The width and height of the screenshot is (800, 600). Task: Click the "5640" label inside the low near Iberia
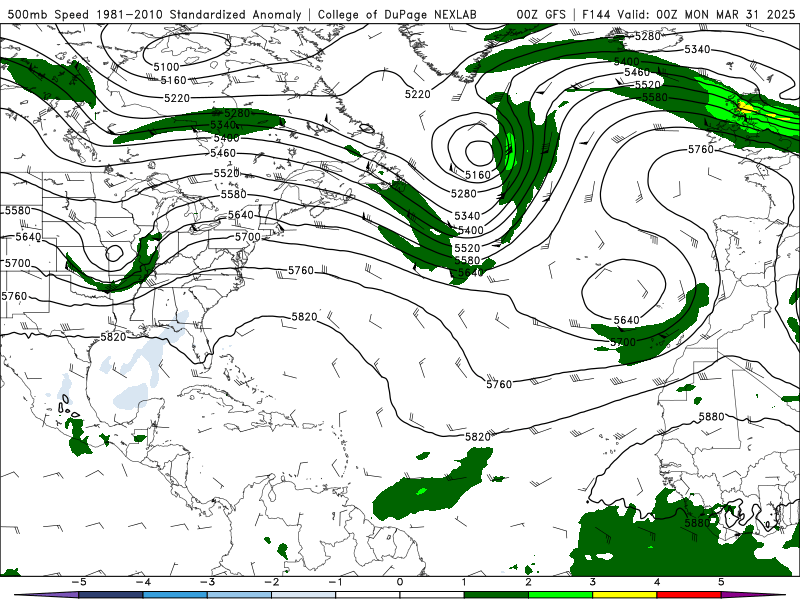(627, 320)
